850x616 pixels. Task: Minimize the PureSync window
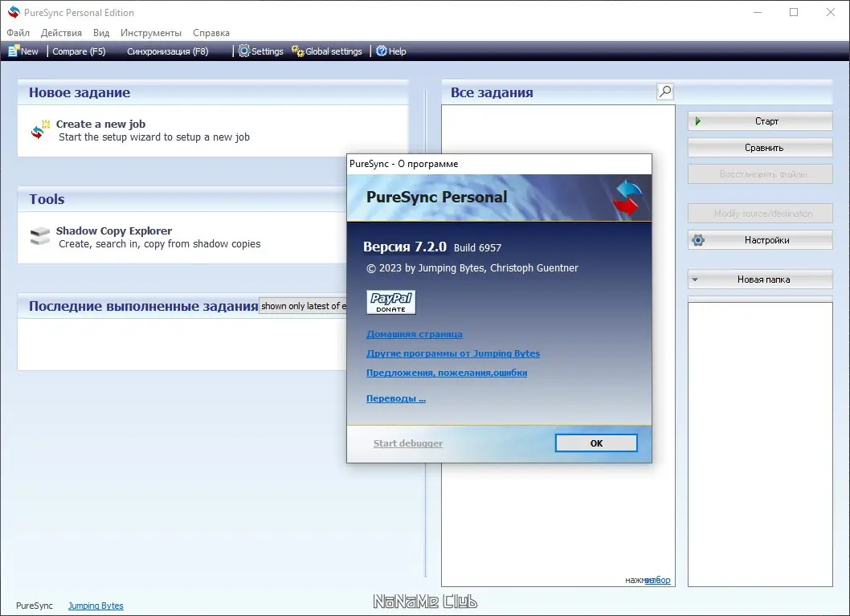click(x=758, y=12)
